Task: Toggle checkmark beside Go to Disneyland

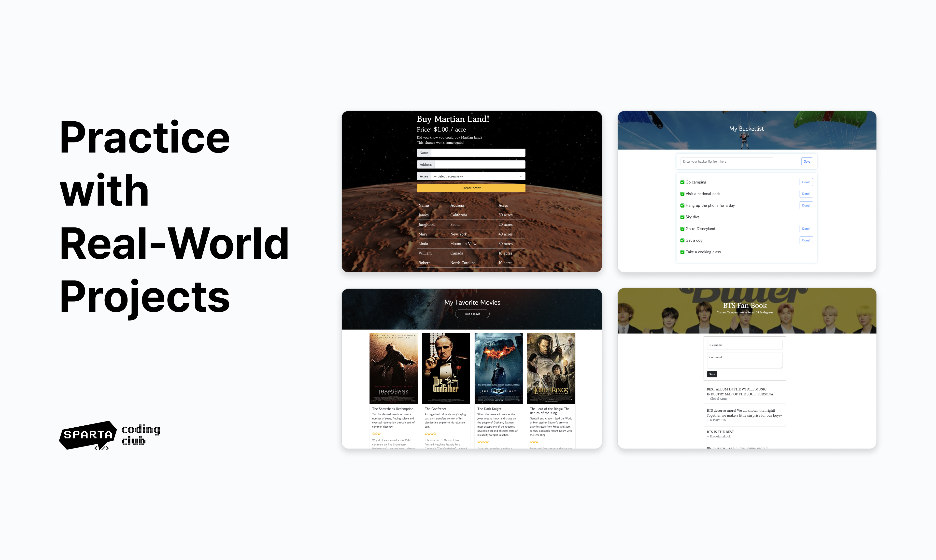Action: point(682,229)
